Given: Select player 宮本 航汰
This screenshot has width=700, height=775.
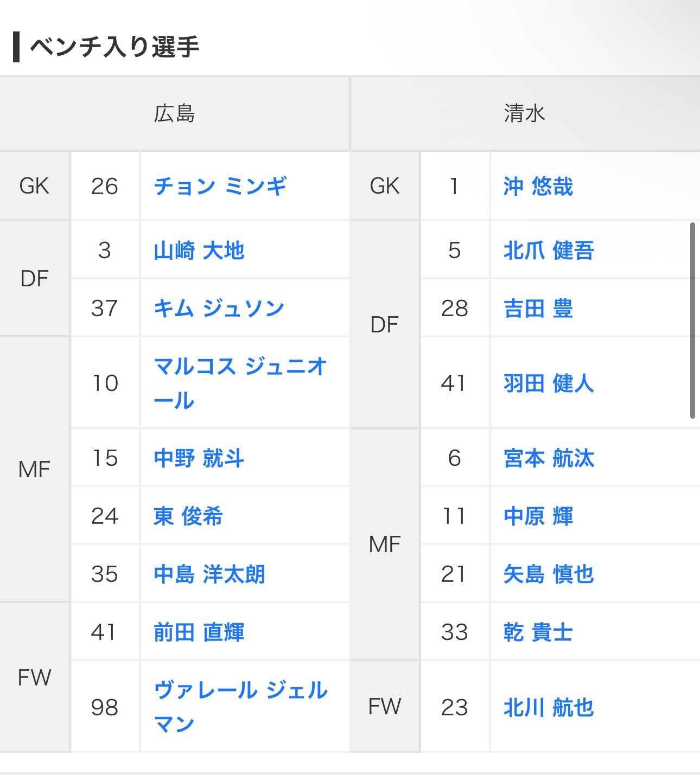Looking at the screenshot, I should (x=549, y=458).
